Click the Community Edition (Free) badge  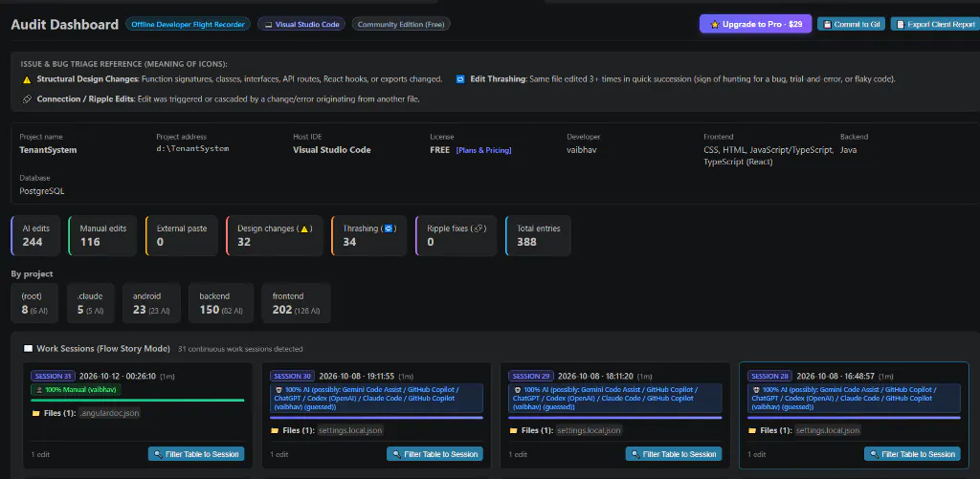click(x=401, y=24)
